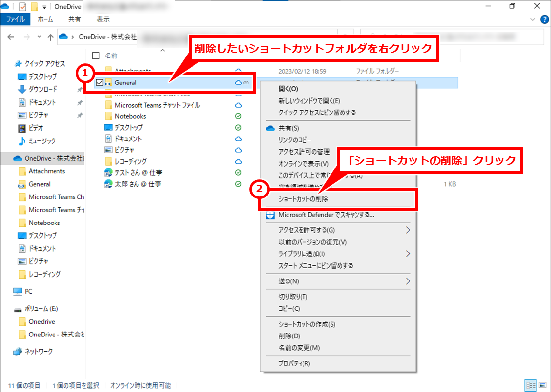Go back with the left arrow button
The image size is (551, 392).
pos(11,37)
